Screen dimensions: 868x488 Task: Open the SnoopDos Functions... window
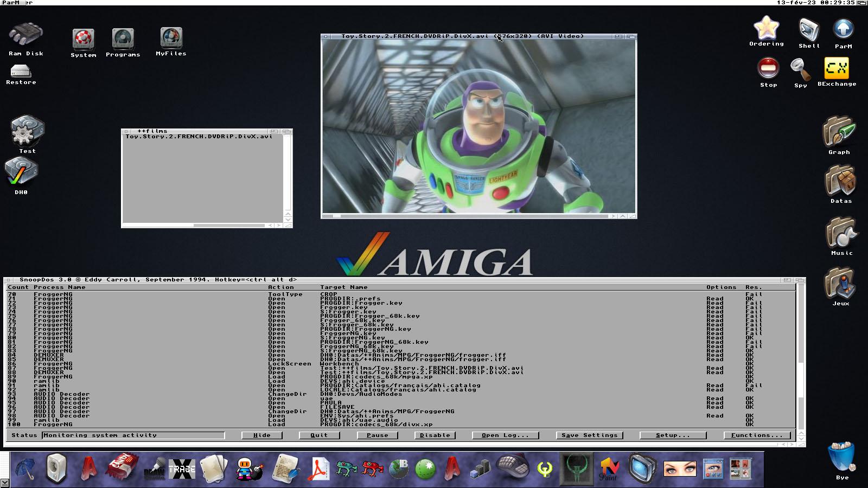pyautogui.click(x=757, y=435)
